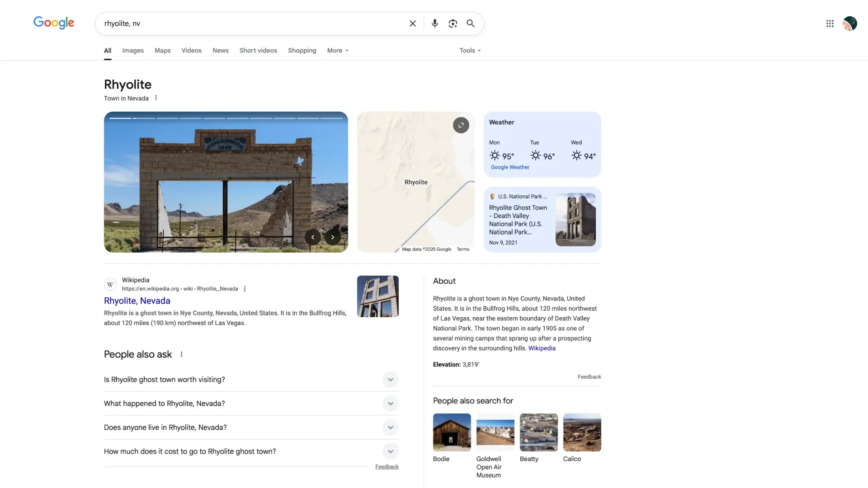Screen dimensions: 868x488
Task: Expand 'Is Rhyolite ghost town worth visiting?'
Action: tap(390, 380)
